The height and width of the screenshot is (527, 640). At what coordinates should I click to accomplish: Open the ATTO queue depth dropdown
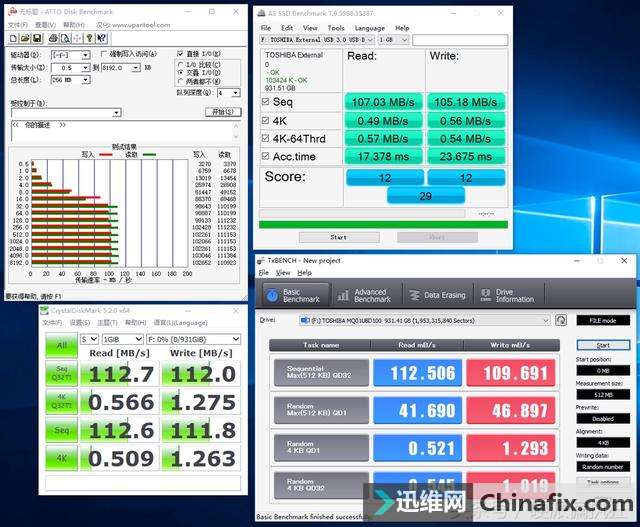tap(236, 93)
